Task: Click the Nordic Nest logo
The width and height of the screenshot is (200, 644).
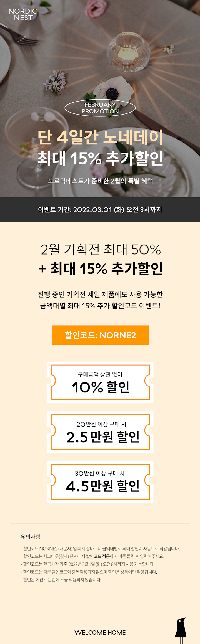Action: pyautogui.click(x=23, y=14)
